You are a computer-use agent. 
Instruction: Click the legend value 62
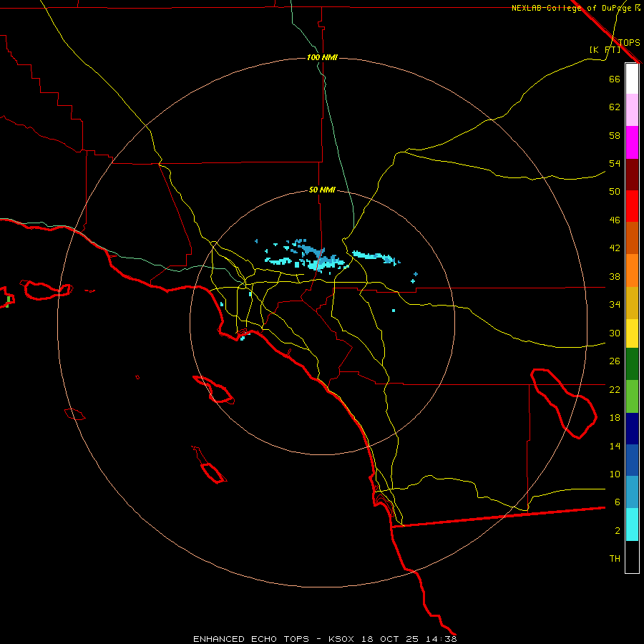coord(615,107)
